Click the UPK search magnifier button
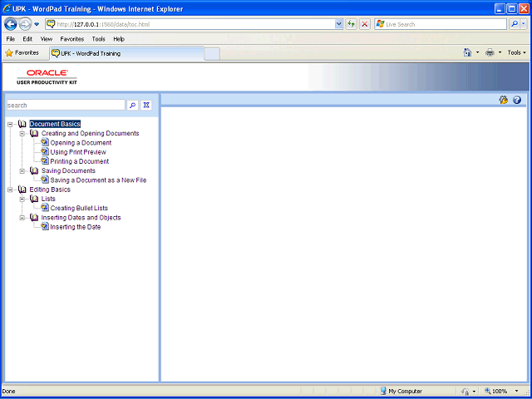Viewport: 532px width, 399px height. click(x=133, y=106)
